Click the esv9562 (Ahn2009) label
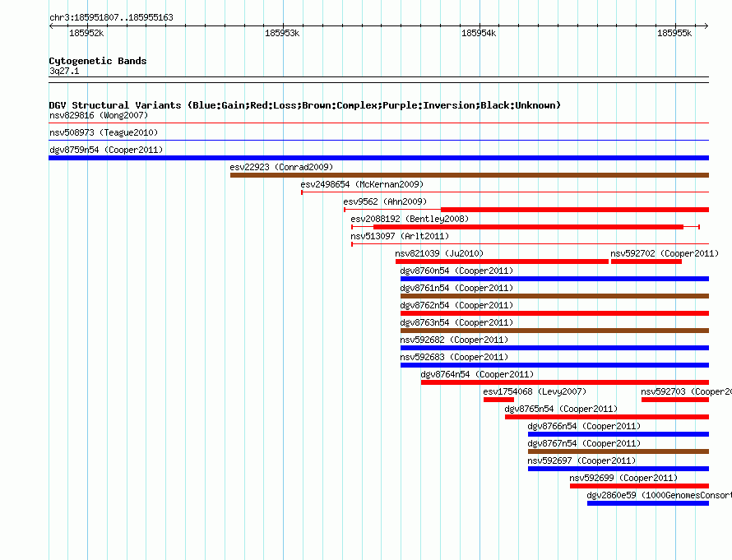732x560 pixels. click(x=385, y=201)
